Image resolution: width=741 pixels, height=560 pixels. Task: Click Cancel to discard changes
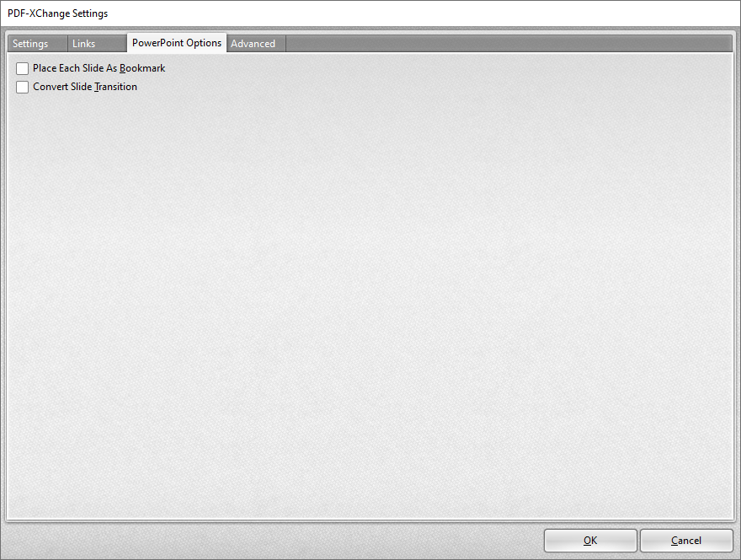coord(686,541)
